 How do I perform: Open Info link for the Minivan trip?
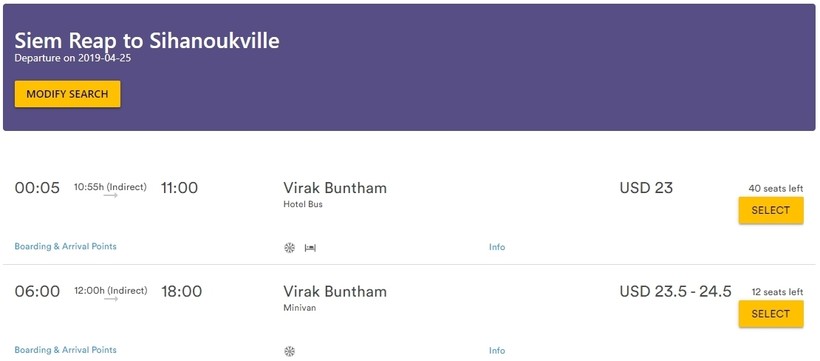(497, 351)
